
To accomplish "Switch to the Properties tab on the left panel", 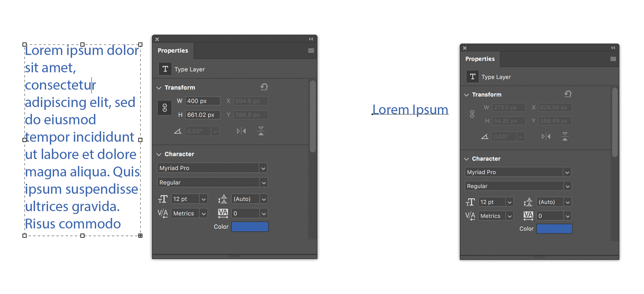I will (x=173, y=50).
